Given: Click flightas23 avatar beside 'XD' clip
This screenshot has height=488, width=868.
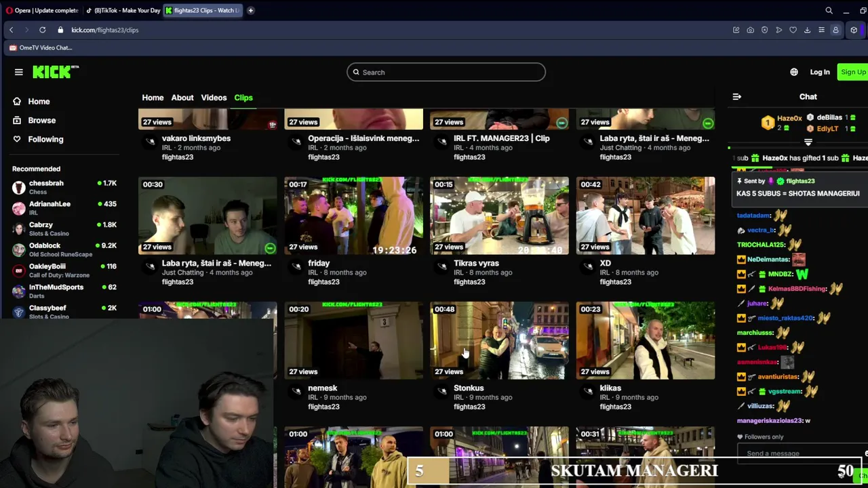Looking at the screenshot, I should click(x=588, y=266).
